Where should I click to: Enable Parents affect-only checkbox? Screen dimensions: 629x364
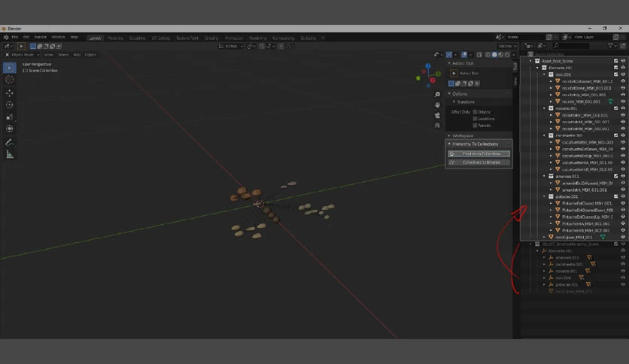(475, 126)
